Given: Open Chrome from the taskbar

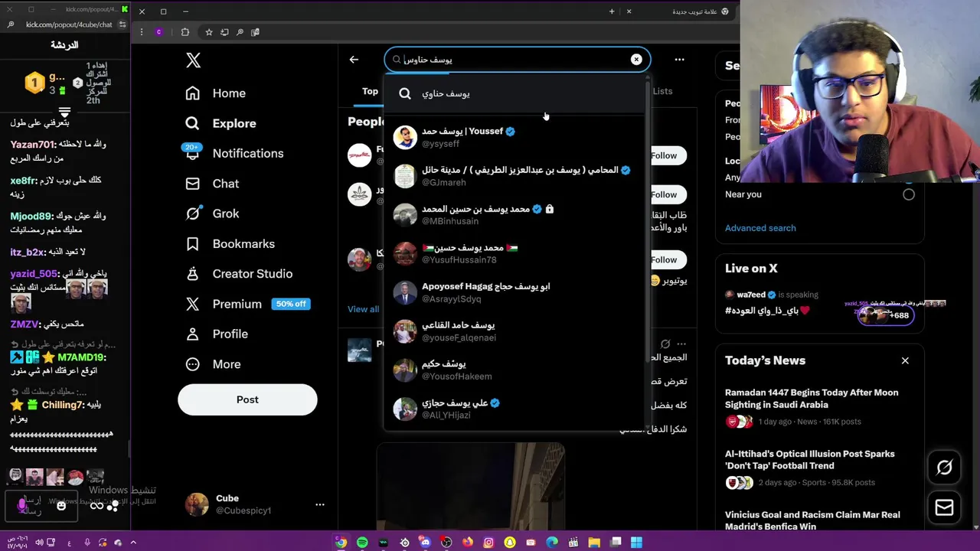Looking at the screenshot, I should (x=341, y=543).
